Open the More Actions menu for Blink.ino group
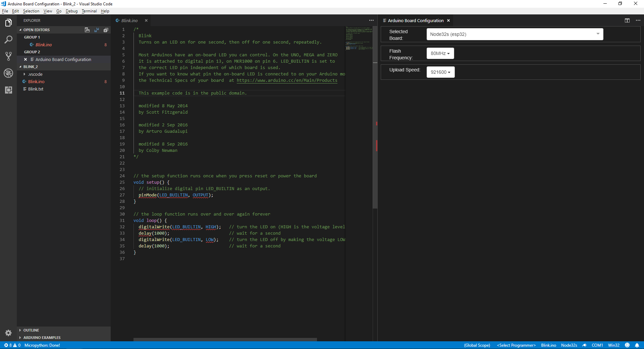 [371, 20]
